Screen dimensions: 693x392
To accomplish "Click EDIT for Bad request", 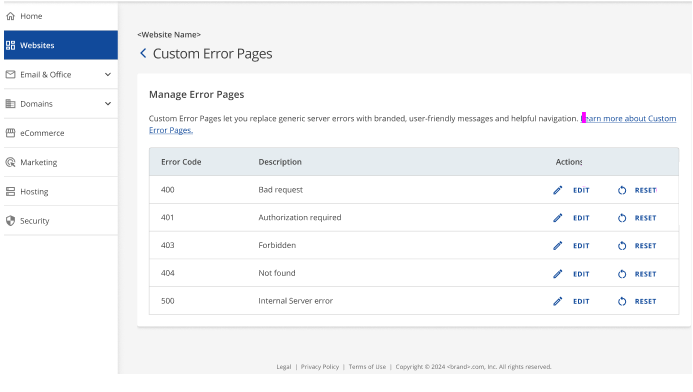I will click(581, 190).
